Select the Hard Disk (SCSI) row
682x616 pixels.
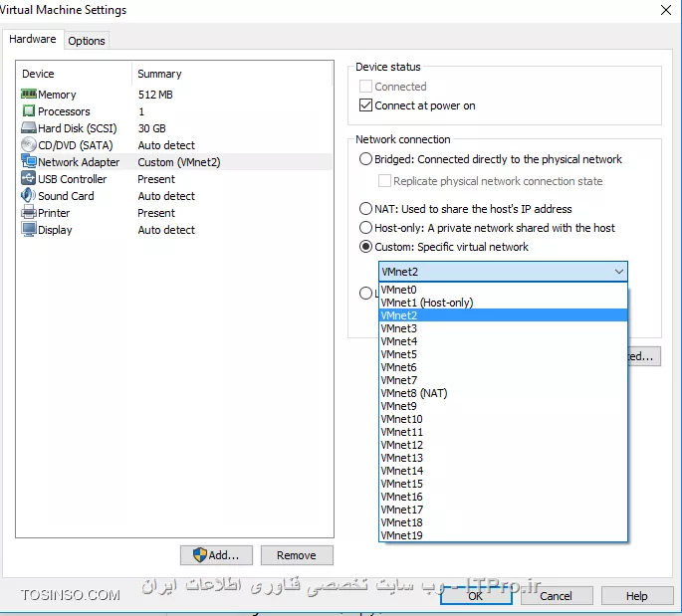(x=175, y=127)
